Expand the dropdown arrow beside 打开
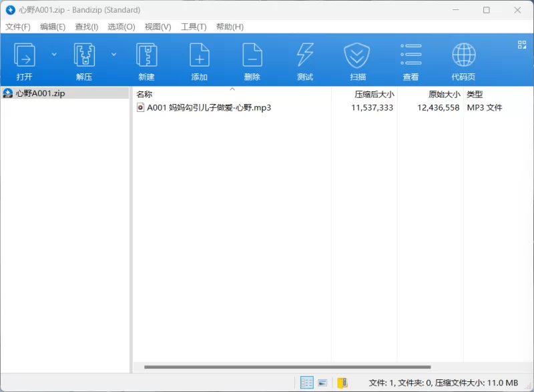534x392 pixels. coord(54,54)
